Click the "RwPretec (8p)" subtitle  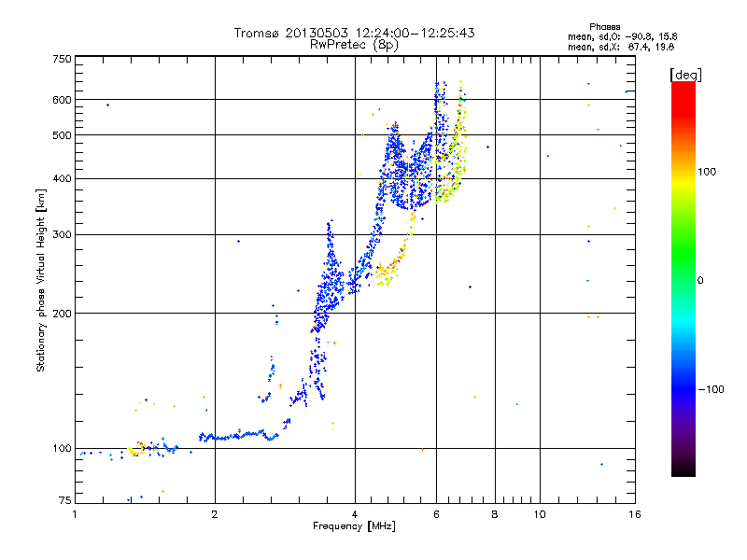(354, 45)
